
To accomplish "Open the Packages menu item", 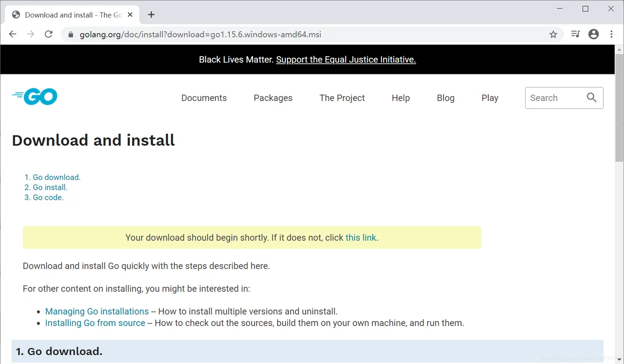I will tap(273, 98).
